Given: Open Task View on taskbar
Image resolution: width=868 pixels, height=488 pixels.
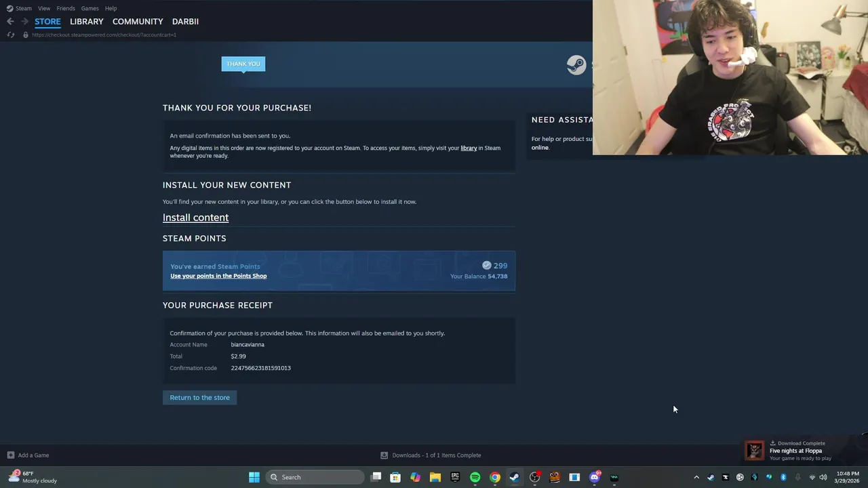Looking at the screenshot, I should coord(376,477).
